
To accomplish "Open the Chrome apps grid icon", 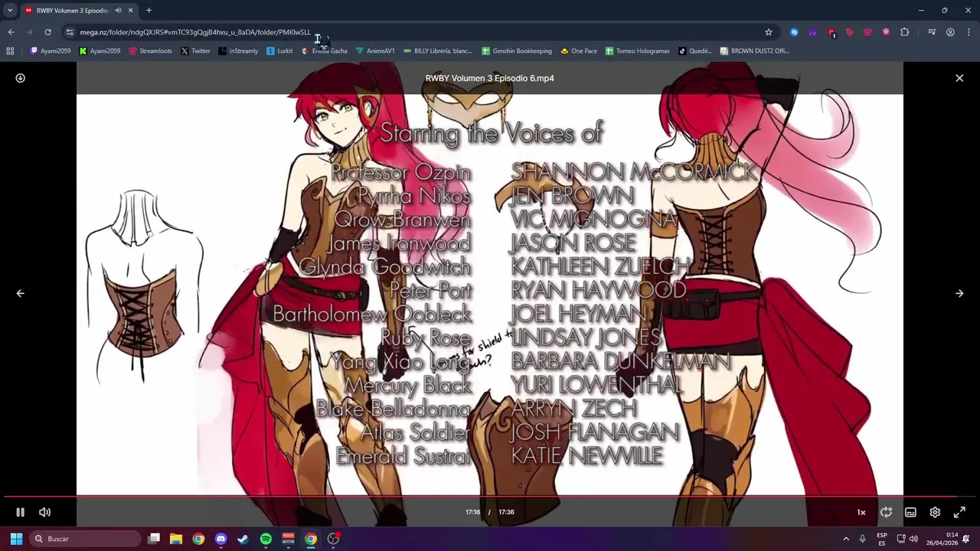I will pos(10,51).
